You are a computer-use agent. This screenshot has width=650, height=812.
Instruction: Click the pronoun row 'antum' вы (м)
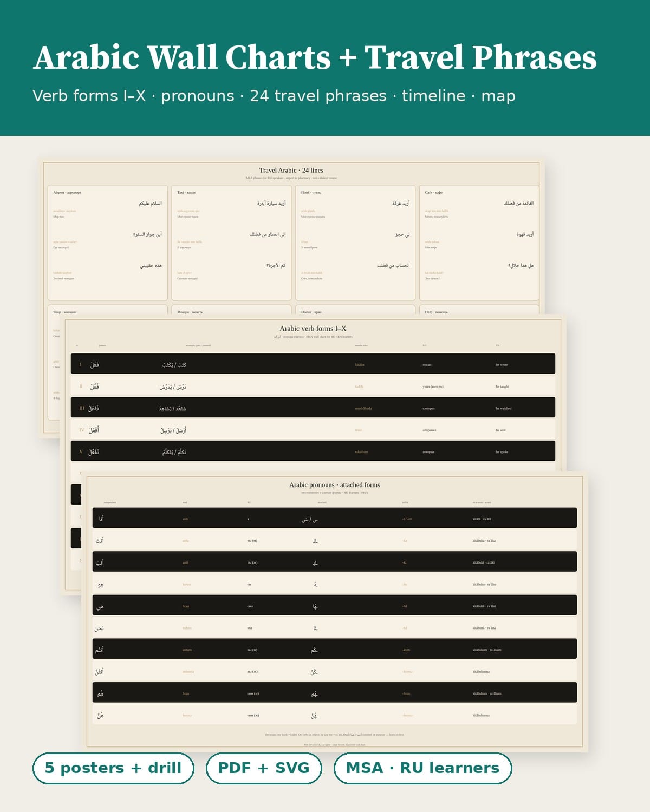pos(335,649)
